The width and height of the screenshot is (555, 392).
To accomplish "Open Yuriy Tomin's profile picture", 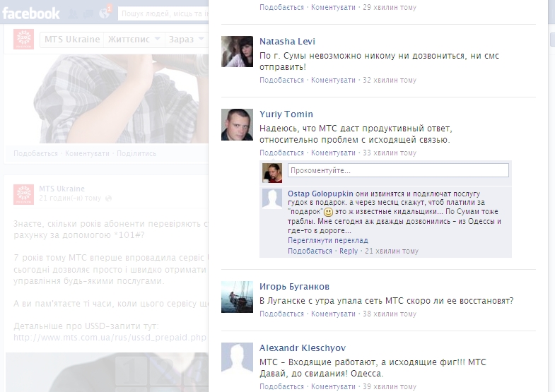I will tap(237, 124).
